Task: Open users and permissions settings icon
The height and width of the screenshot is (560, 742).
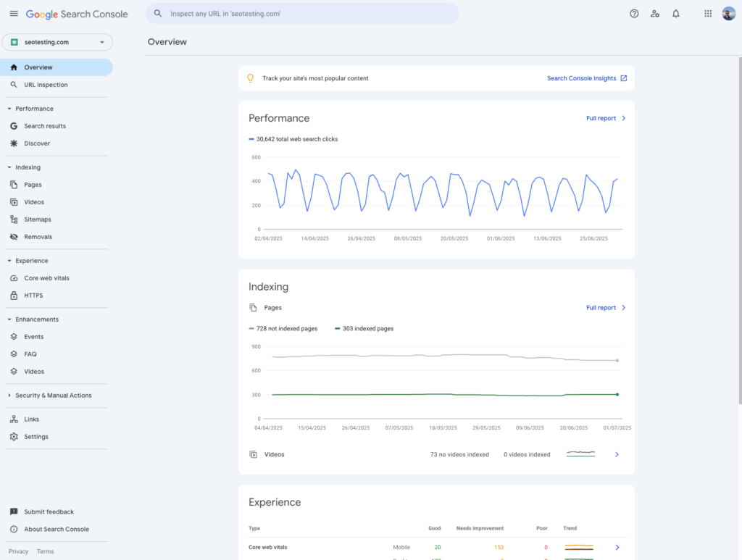Action: coord(655,14)
